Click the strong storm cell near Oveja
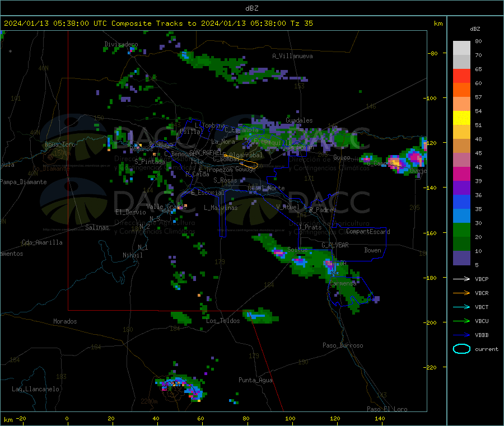 pos(407,161)
